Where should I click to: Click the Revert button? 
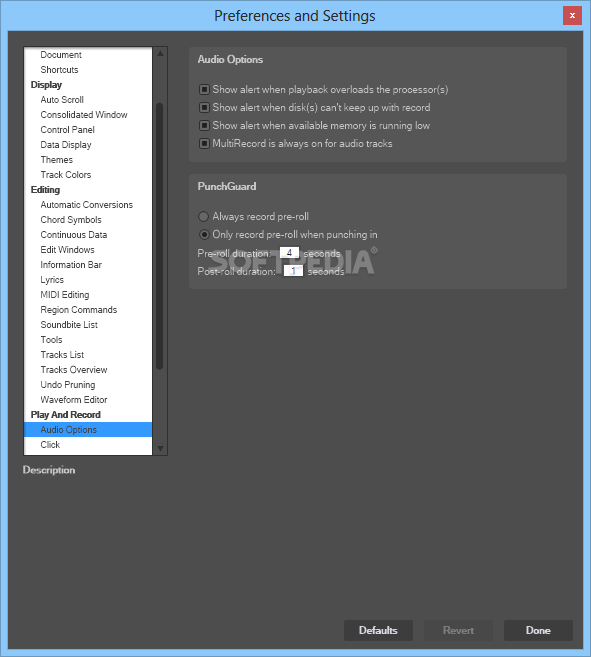[x=458, y=631]
